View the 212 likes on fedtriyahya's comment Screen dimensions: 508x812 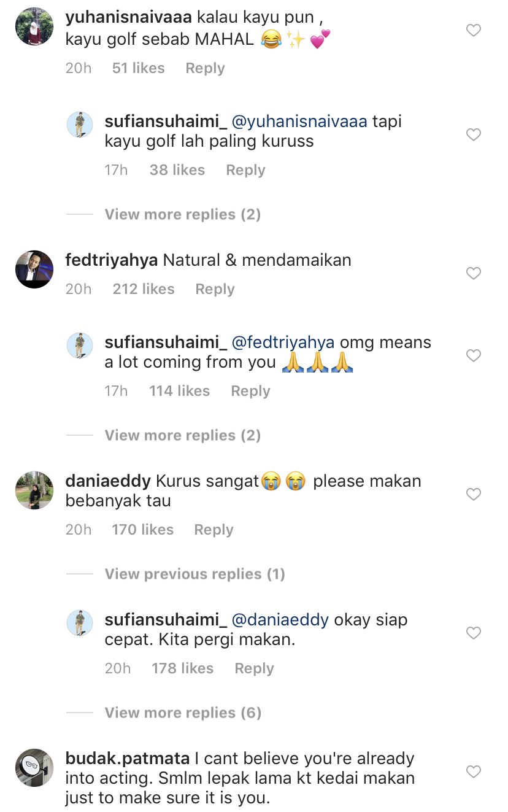click(144, 289)
